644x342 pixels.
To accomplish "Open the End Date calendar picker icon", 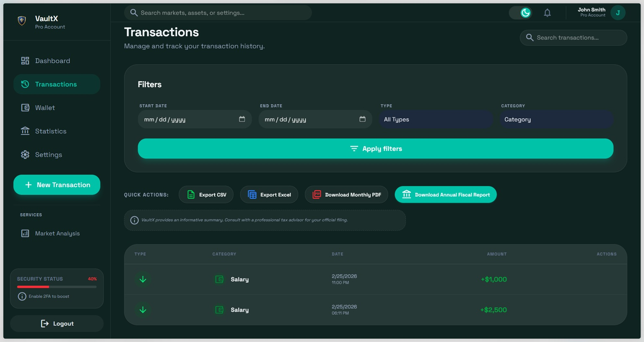I will 363,119.
